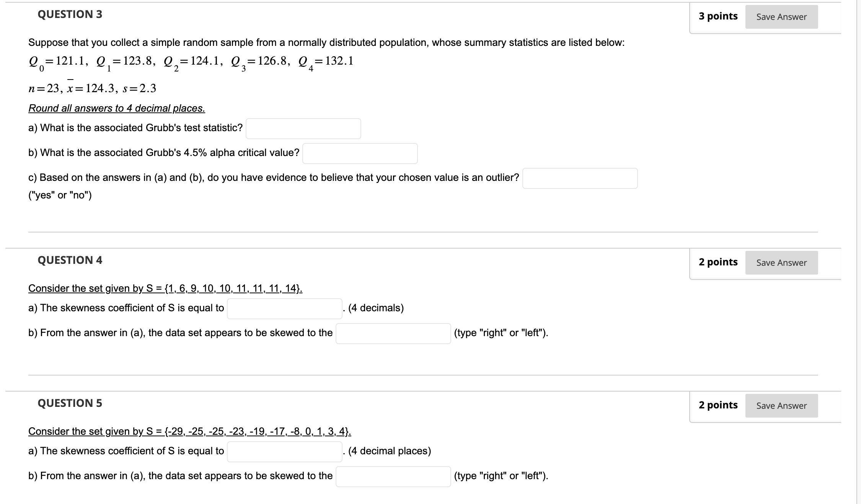861x504 pixels.
Task: Select the QUESTION 4 heading
Action: point(70,260)
